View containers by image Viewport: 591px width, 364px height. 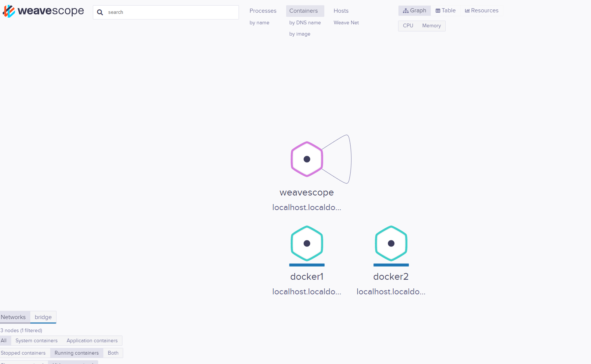(300, 34)
